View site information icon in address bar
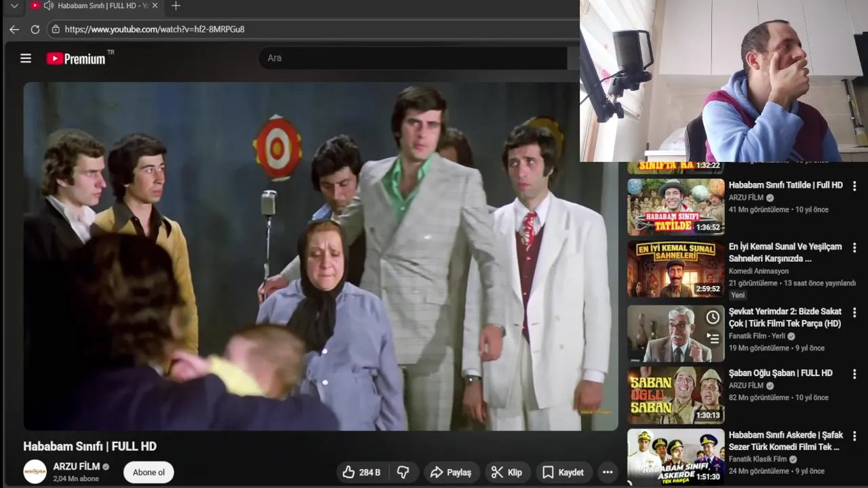The height and width of the screenshot is (488, 868). [56, 29]
